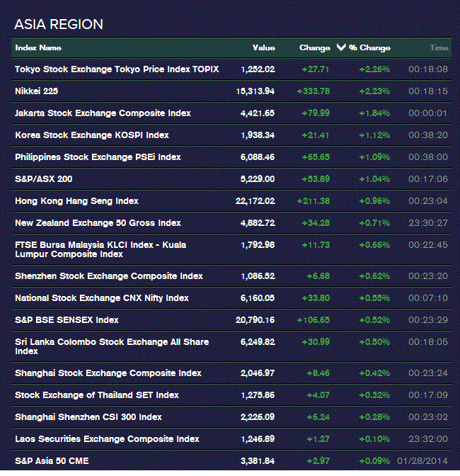Sort by % Change descending arrow
The width and height of the screenshot is (460, 476).
click(x=341, y=47)
